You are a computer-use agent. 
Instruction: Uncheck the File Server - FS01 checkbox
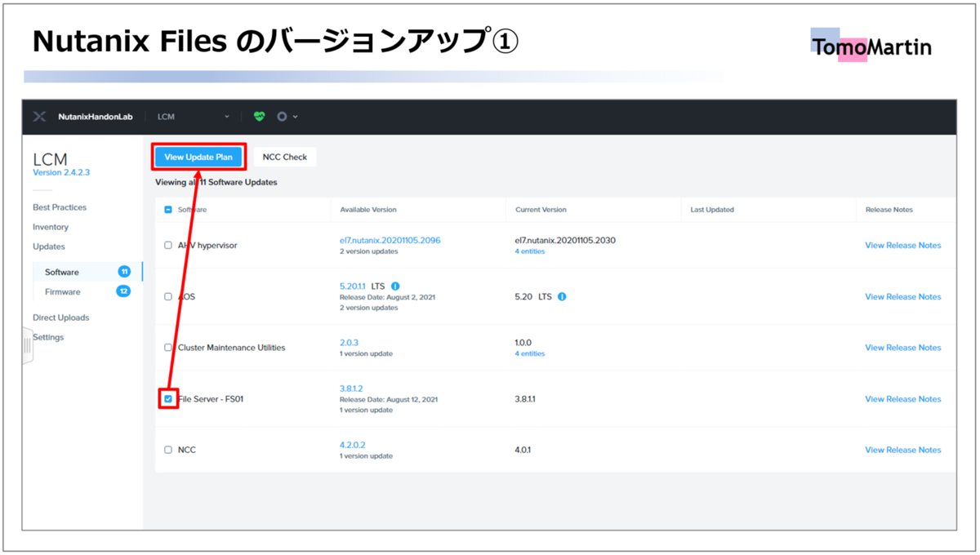168,399
